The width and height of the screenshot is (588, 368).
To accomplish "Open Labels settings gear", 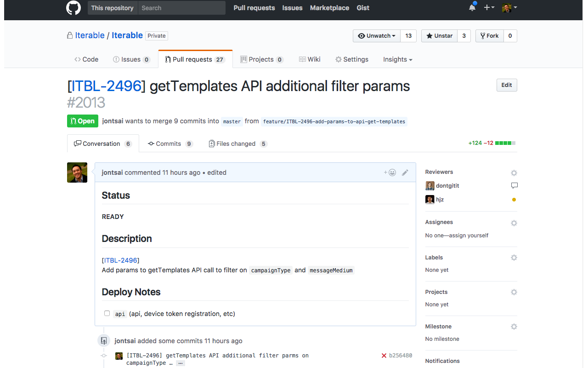I will tap(514, 258).
